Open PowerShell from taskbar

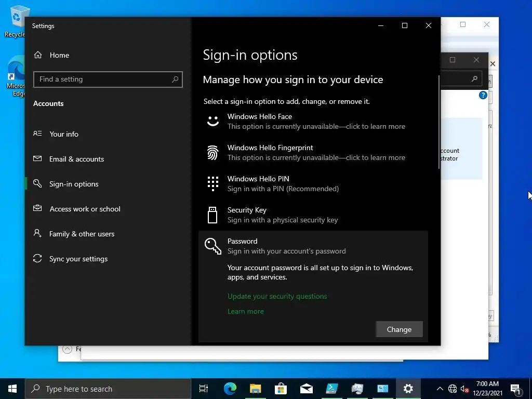[331, 389]
